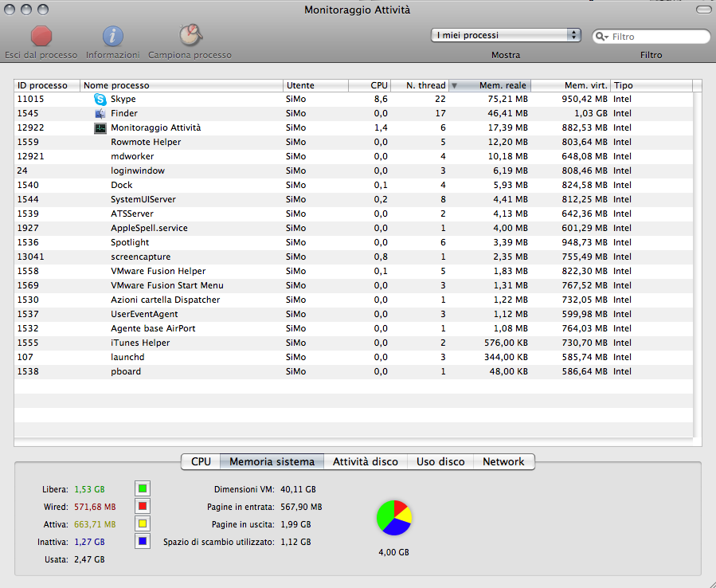
Task: Click the Monitoraggio Attività process icon
Action: coord(100,128)
